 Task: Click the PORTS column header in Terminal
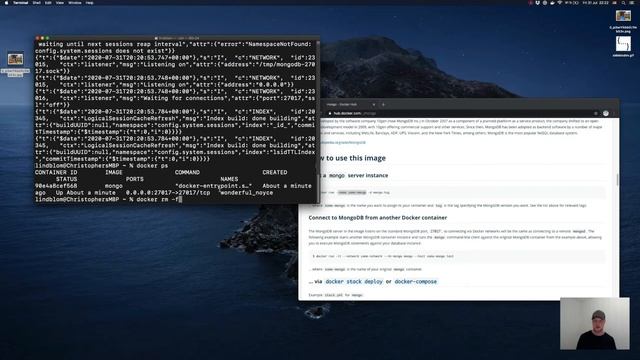tap(135, 179)
